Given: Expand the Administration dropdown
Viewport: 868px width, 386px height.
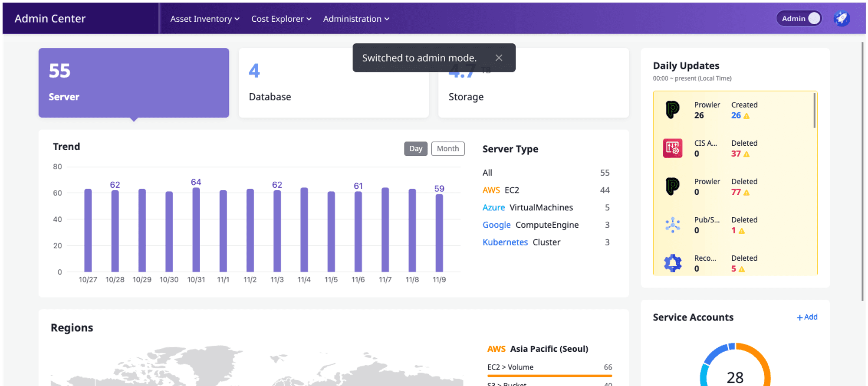Looking at the screenshot, I should [356, 19].
